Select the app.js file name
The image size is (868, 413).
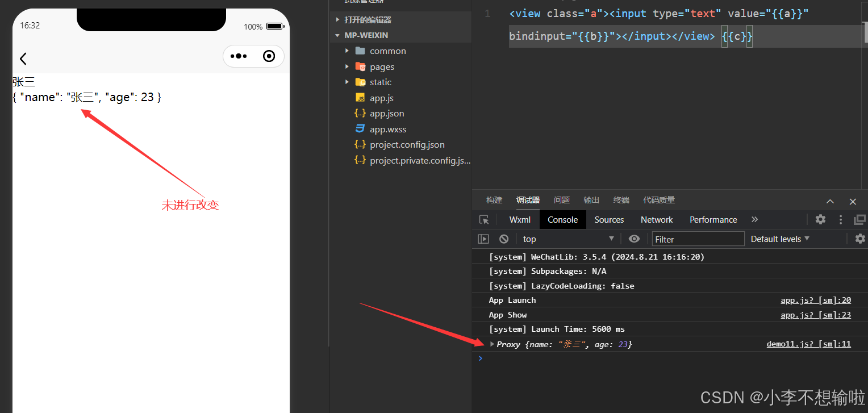tap(382, 98)
